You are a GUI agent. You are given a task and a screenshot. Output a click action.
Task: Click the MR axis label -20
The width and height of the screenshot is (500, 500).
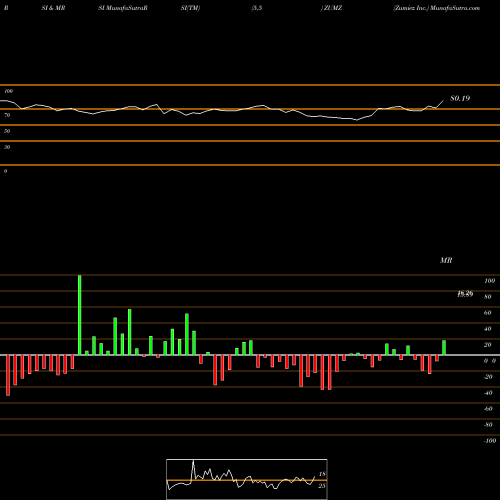tap(488, 377)
